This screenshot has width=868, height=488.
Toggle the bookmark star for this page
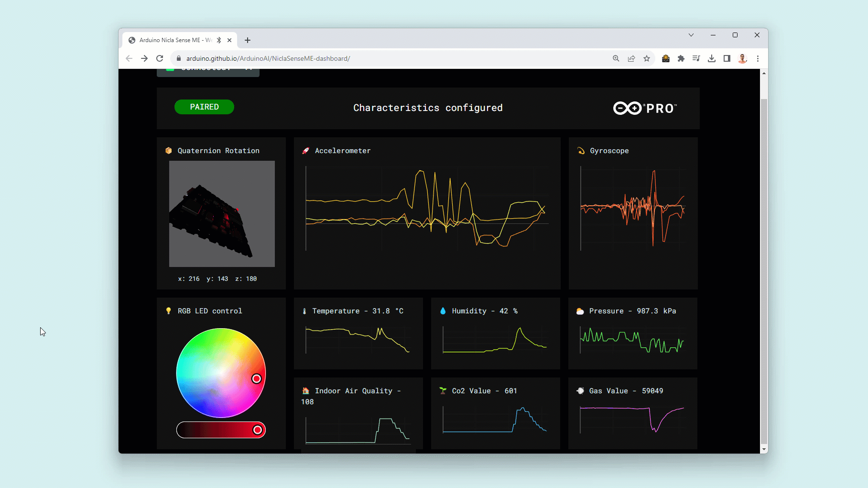647,58
